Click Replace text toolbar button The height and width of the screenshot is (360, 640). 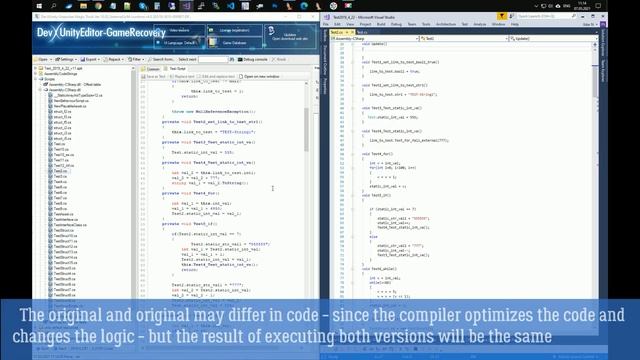point(182,76)
